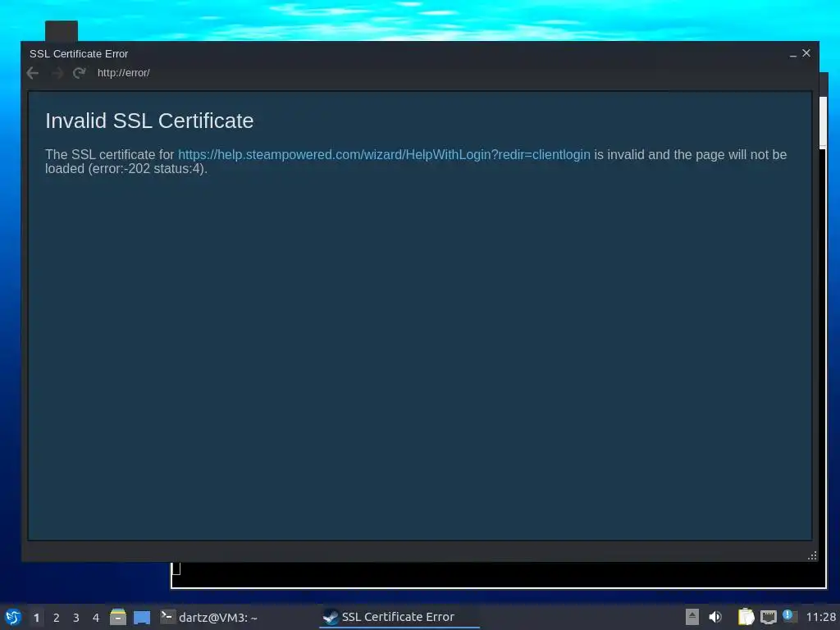Click the error:-202 status:4 text
The width and height of the screenshot is (840, 630).
pos(148,169)
